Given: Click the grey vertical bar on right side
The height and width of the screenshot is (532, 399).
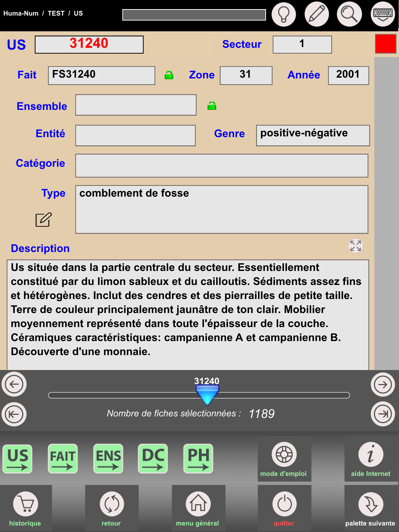Looking at the screenshot, I should tap(387, 214).
